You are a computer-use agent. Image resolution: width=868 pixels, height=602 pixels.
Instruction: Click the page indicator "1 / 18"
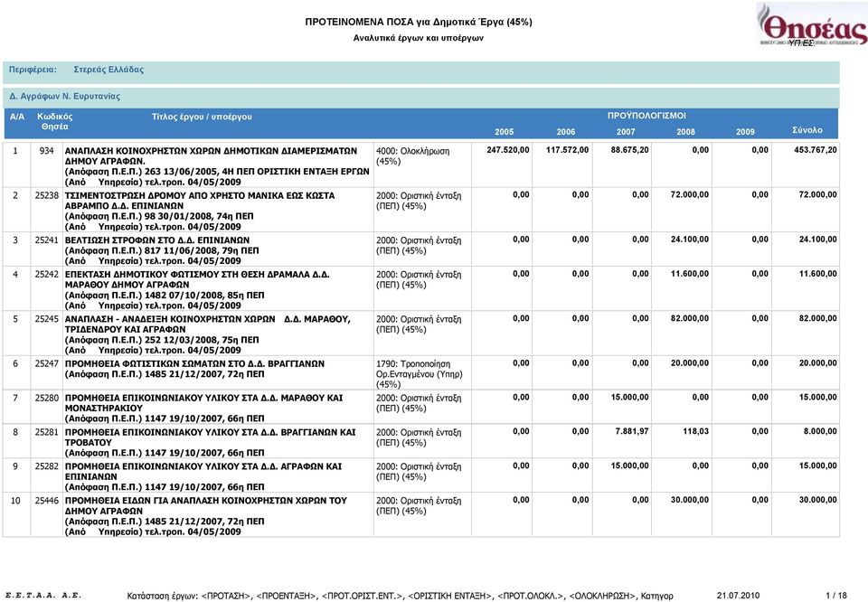tap(835, 596)
